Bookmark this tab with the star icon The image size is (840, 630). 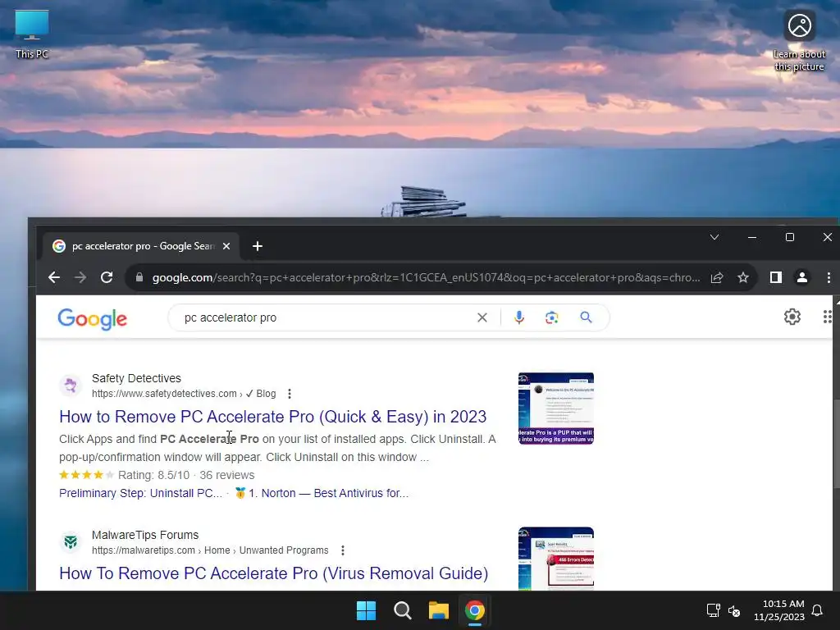click(x=743, y=277)
